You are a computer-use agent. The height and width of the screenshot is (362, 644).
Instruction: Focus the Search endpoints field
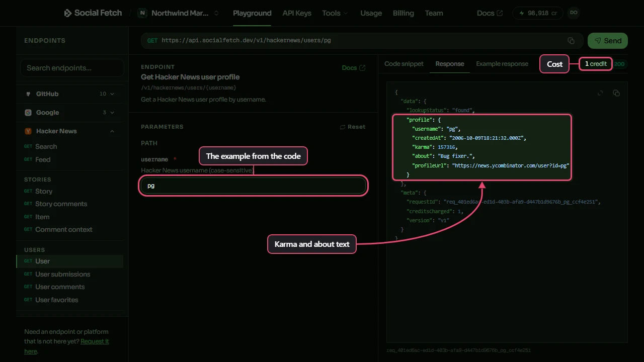72,68
